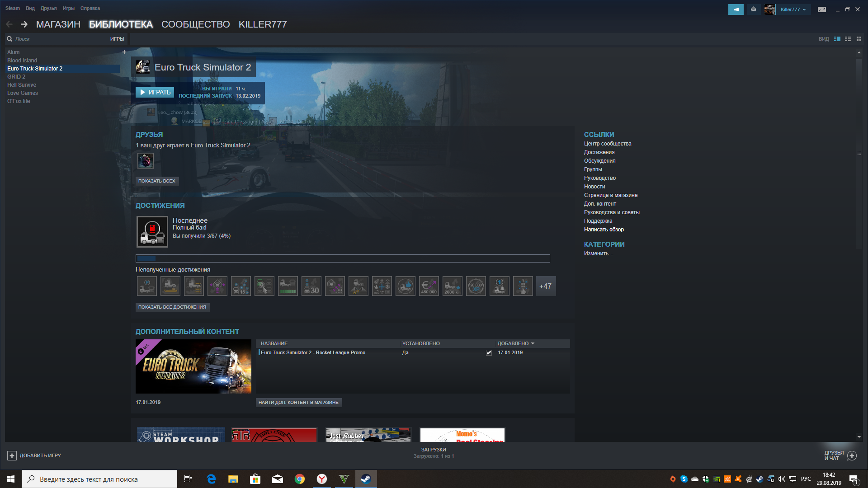868x488 pixels.
Task: Select the grid view layout icon
Action: tap(859, 39)
